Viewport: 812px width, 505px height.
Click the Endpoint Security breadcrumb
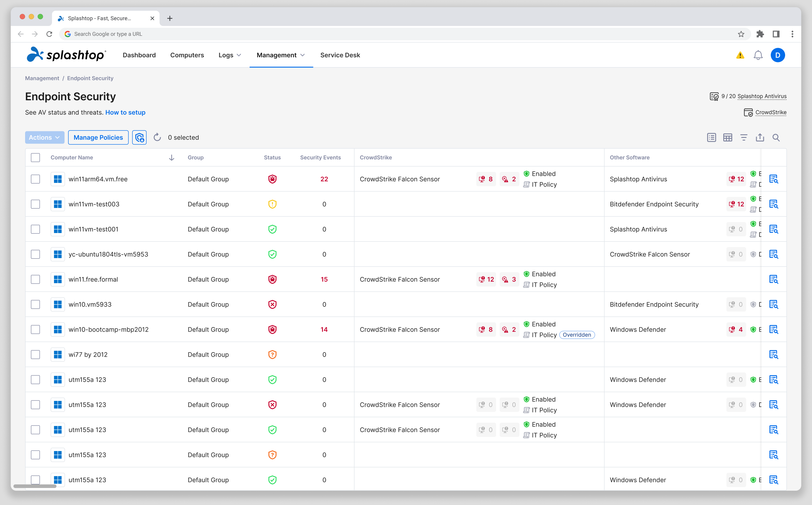[x=90, y=78]
